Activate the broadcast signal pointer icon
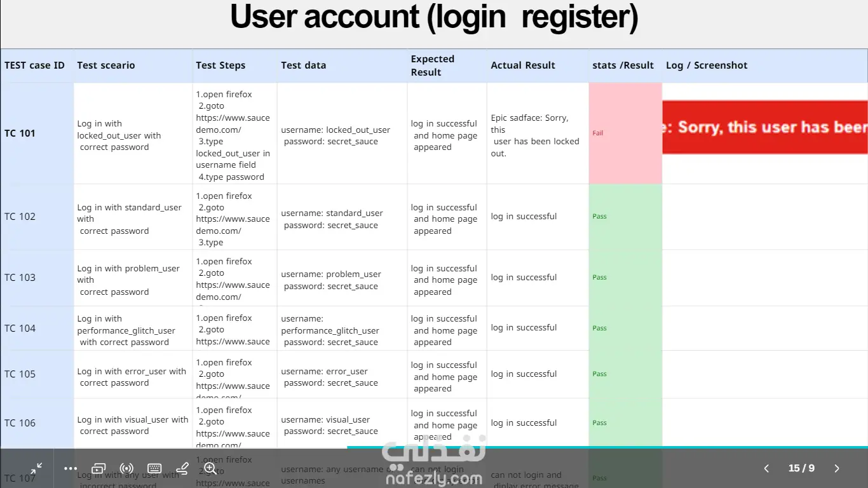Viewport: 868px width, 488px height. pos(126,468)
